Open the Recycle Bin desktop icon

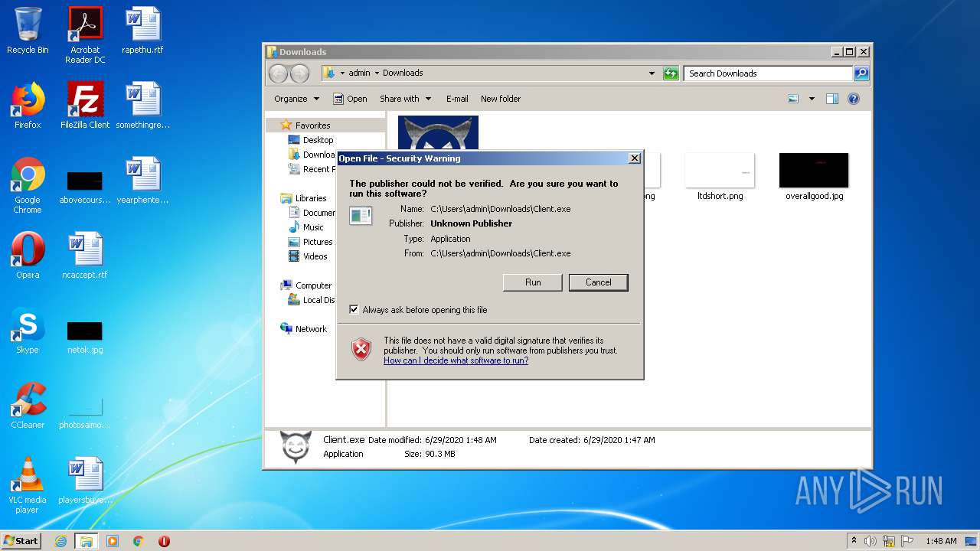pos(28,31)
